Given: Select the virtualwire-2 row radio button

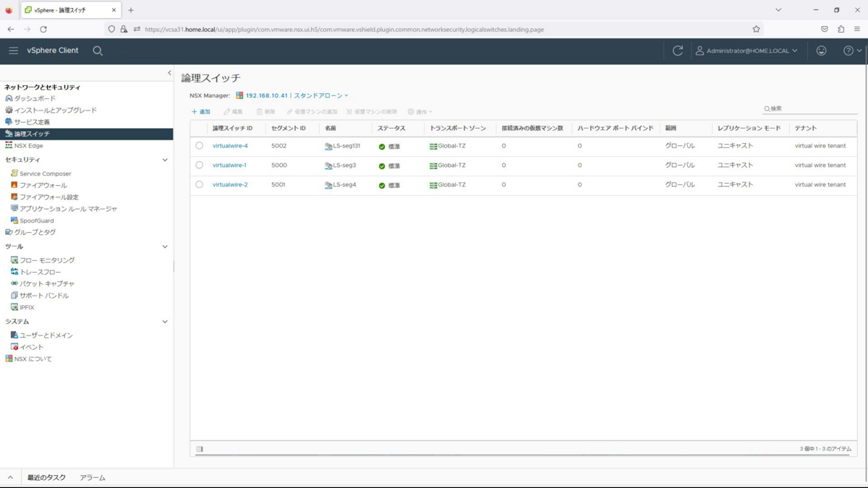Looking at the screenshot, I should coord(200,185).
